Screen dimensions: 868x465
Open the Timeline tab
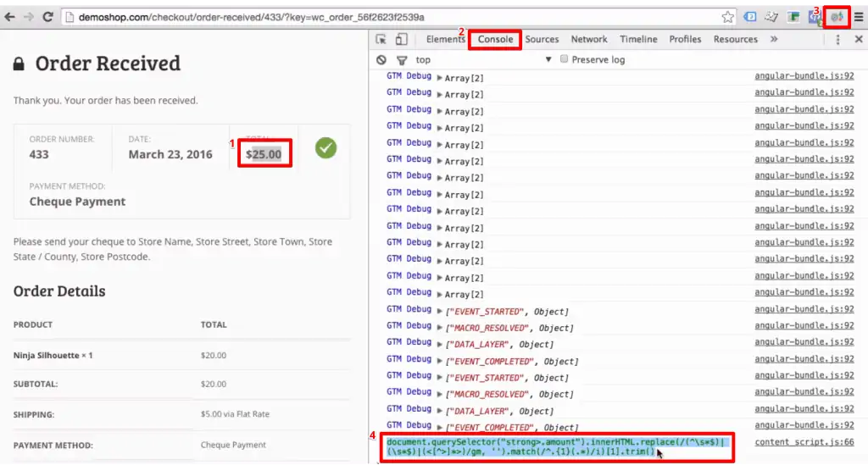pos(638,39)
